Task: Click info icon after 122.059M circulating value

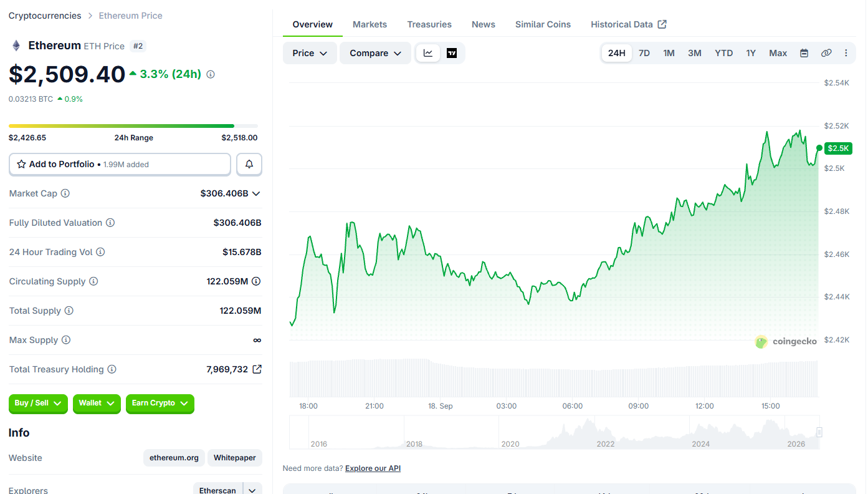Action: point(256,281)
